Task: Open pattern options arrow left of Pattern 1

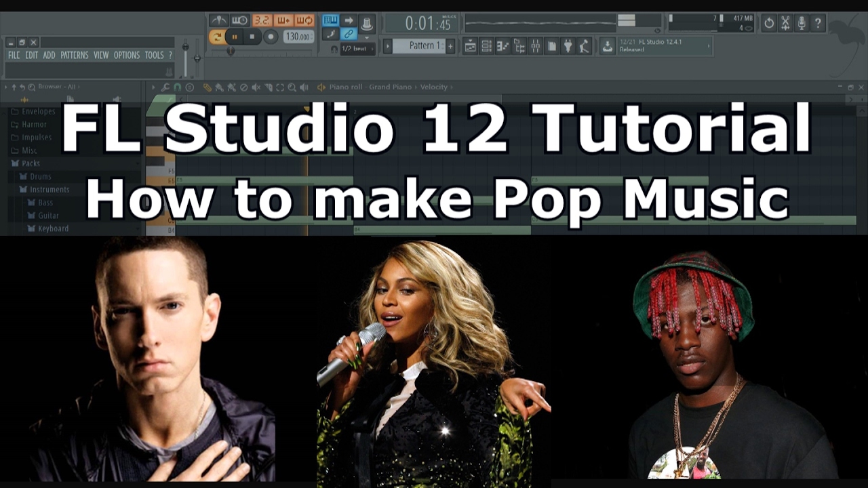Action: point(388,45)
